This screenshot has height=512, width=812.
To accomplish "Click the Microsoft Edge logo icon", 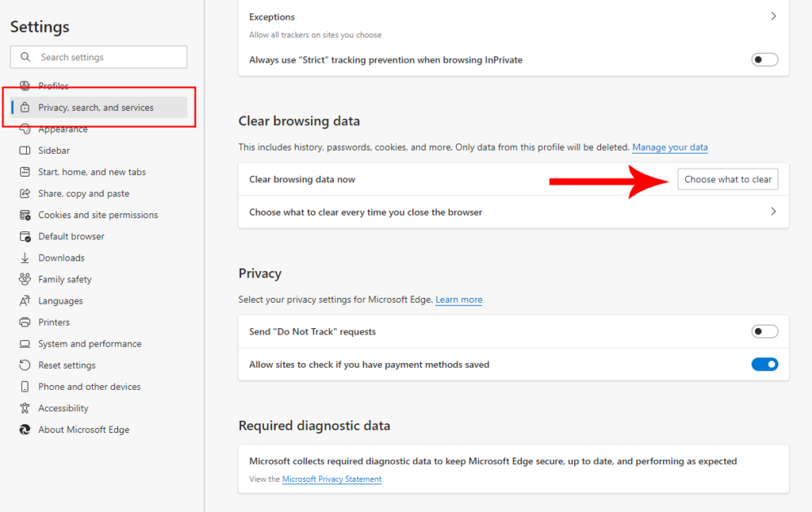I will 24,430.
